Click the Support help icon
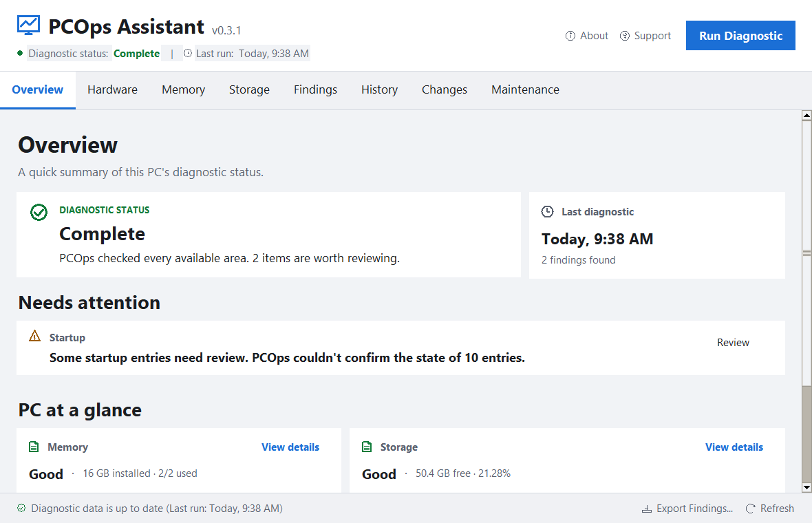The image size is (812, 523). click(625, 36)
